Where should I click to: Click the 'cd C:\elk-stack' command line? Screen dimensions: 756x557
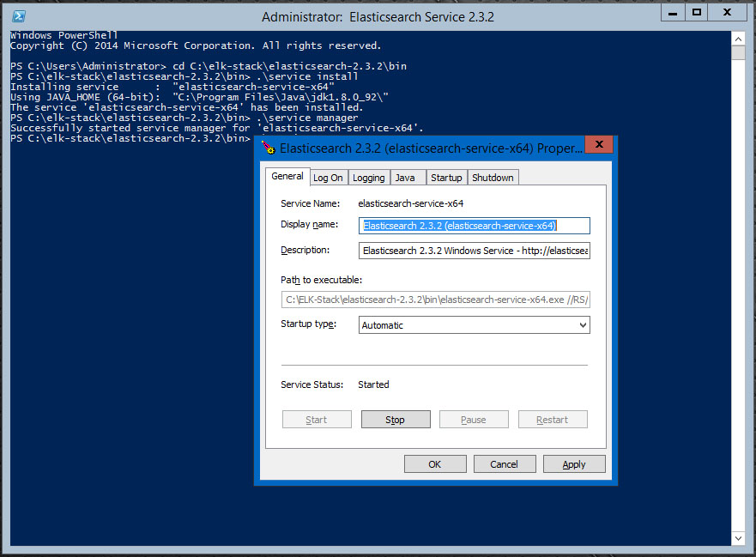(x=209, y=66)
